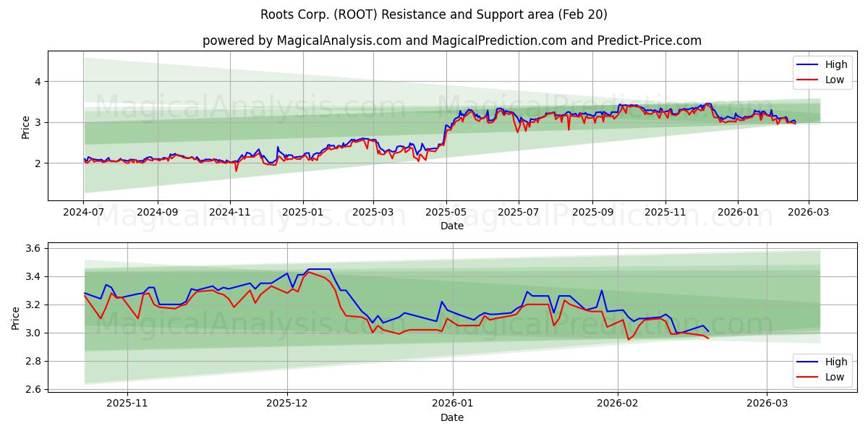Click the bottom chart '2025-12' date tick label

pos(287,404)
